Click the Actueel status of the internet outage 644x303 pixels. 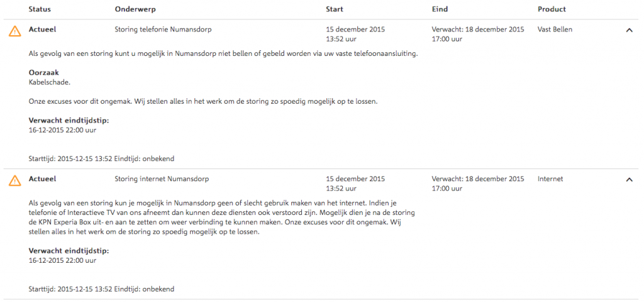point(42,179)
